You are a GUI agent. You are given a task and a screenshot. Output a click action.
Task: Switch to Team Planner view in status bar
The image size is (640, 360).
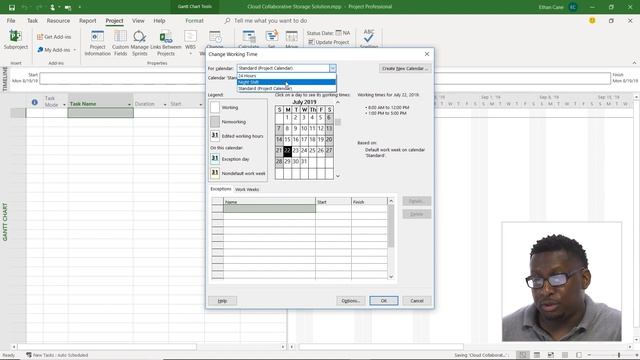click(551, 355)
